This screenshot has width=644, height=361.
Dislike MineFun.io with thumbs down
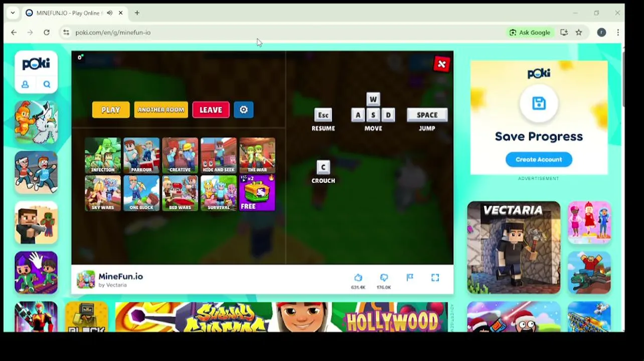384,278
